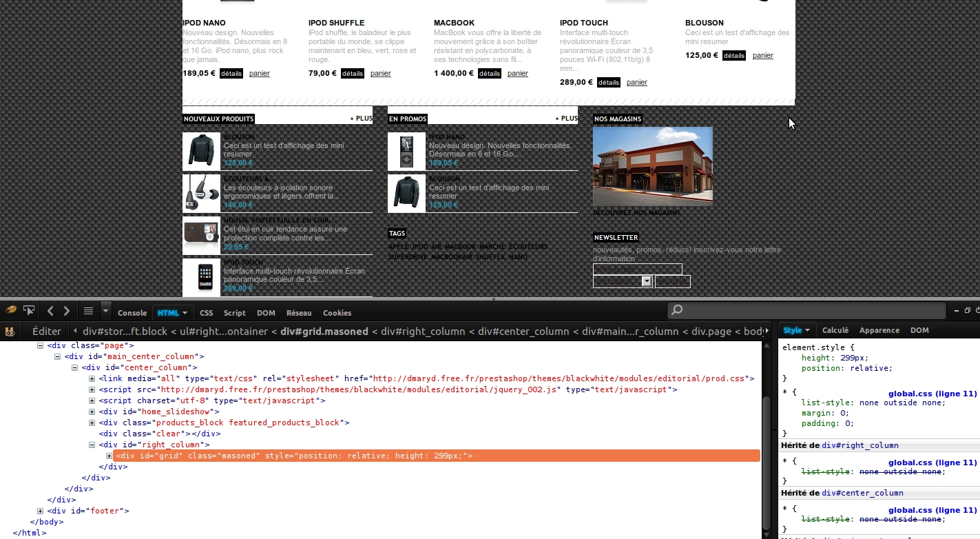
Task: Show earlier breadcrumb path entries
Action: pyautogui.click(x=76, y=332)
